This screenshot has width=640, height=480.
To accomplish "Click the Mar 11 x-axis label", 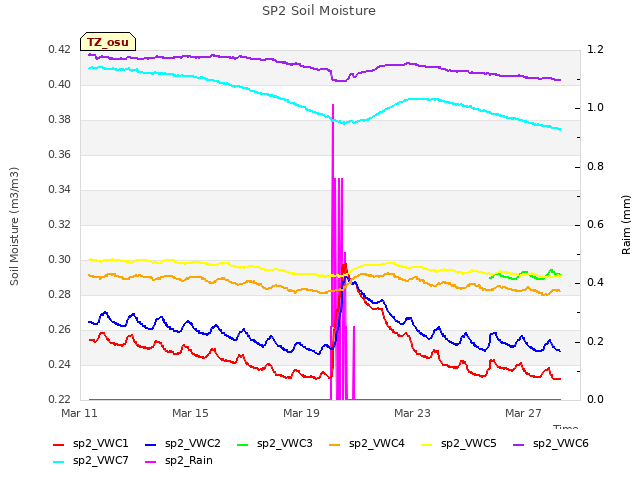I will click(80, 413).
